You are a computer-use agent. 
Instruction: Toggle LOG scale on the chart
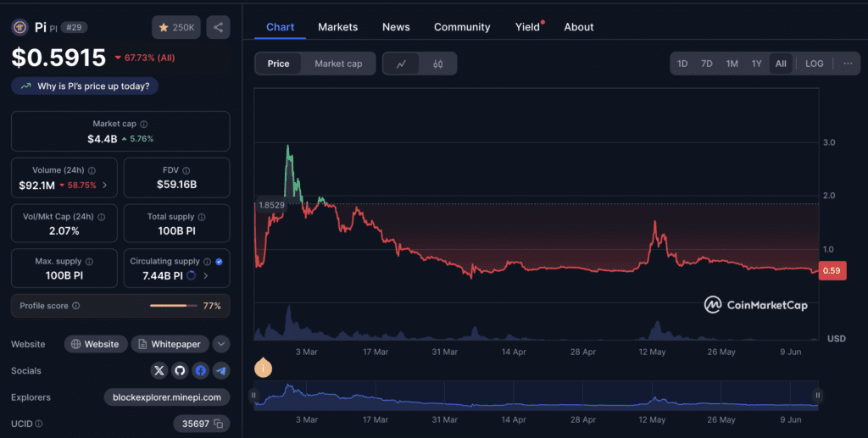(815, 64)
